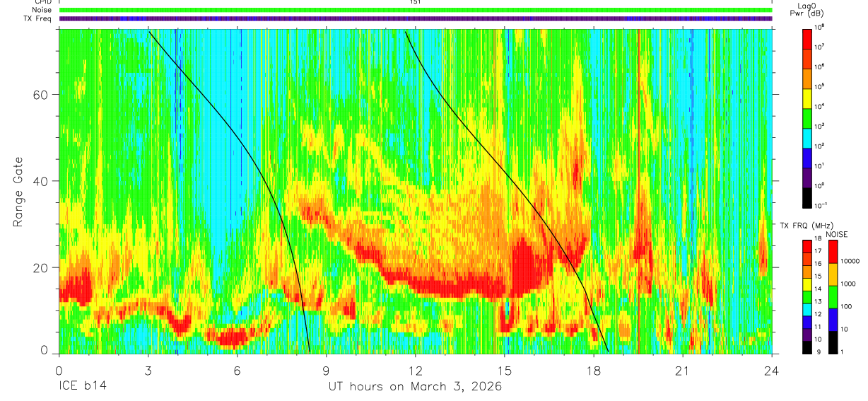Click the CPID row label
This screenshot has height=401, width=868.
point(43,2)
